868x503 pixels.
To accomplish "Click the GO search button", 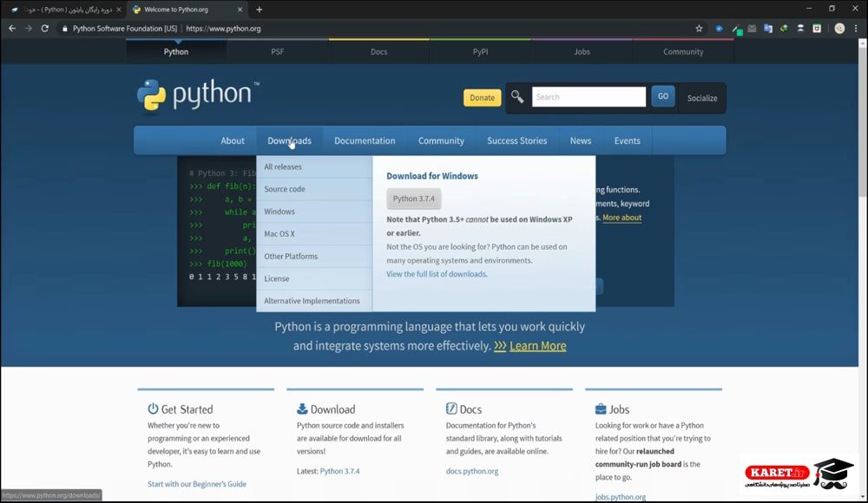I will pos(662,96).
